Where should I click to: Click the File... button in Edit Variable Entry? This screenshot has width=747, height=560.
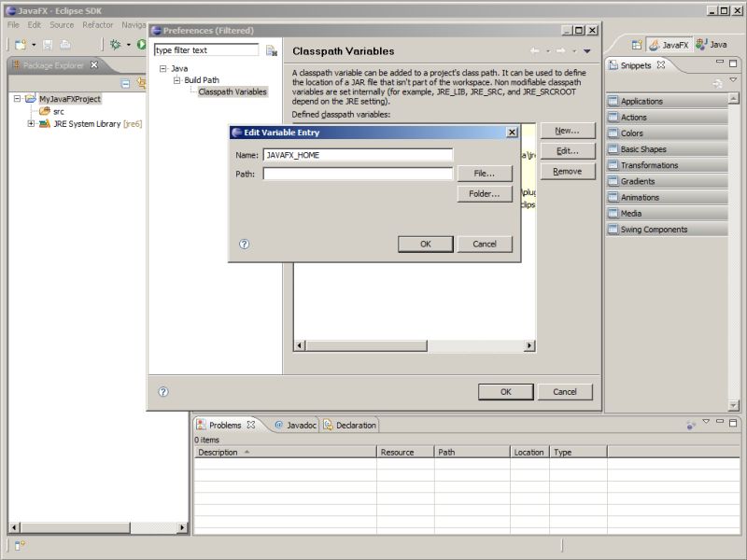(x=485, y=174)
